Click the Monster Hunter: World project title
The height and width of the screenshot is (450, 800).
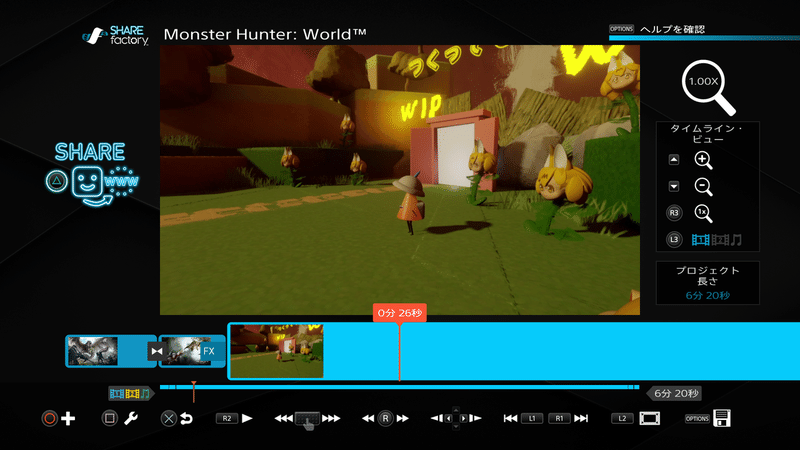[x=265, y=34]
